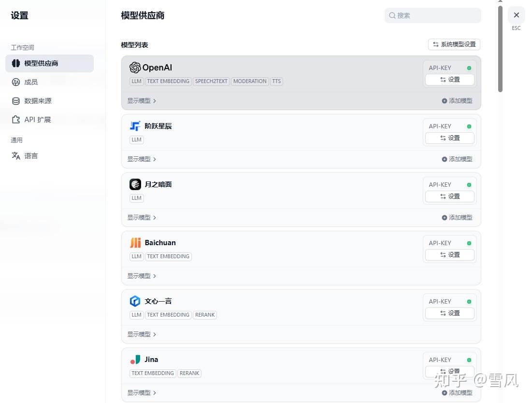Screen dimensions: 532x403
Task: Click the Baichuan logo icon
Action: click(x=135, y=243)
